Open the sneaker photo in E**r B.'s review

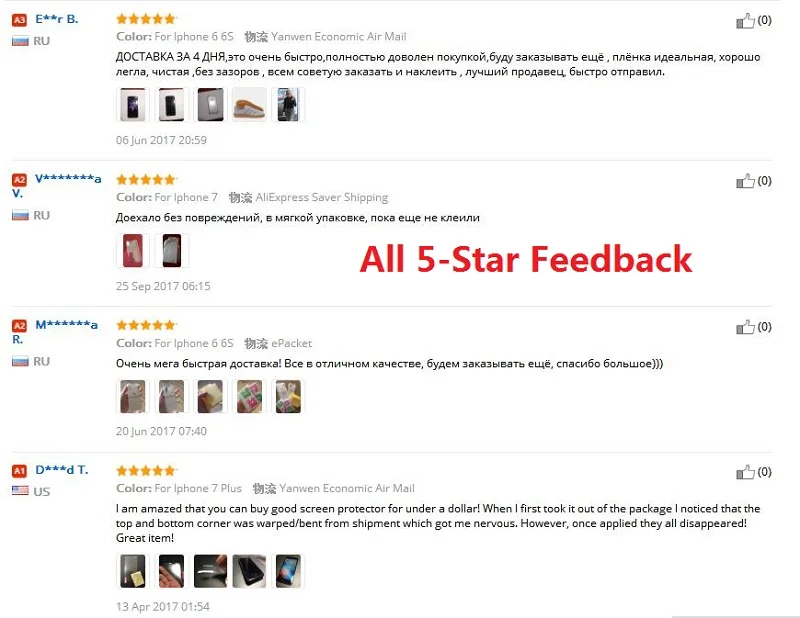pyautogui.click(x=249, y=105)
